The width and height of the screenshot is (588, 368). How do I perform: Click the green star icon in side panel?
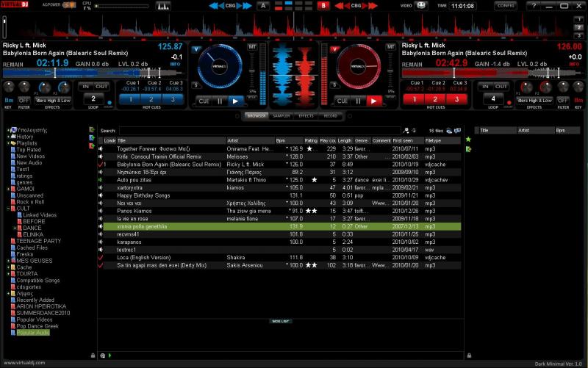(468, 140)
